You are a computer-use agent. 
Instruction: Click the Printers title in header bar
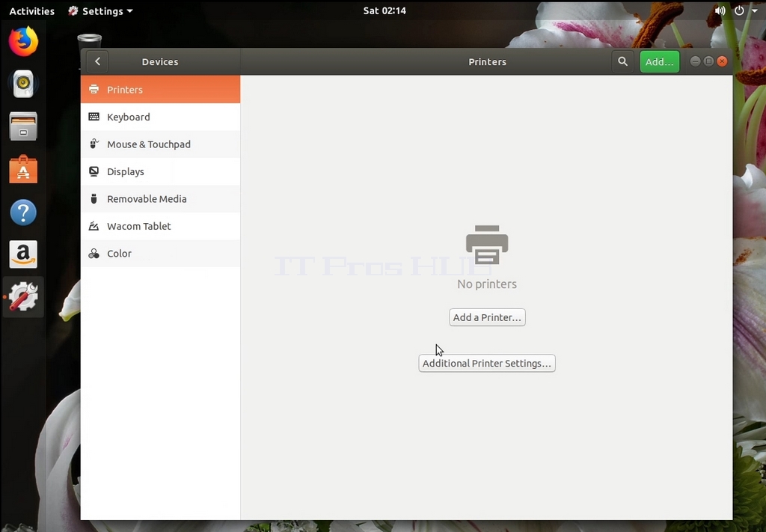coord(487,61)
